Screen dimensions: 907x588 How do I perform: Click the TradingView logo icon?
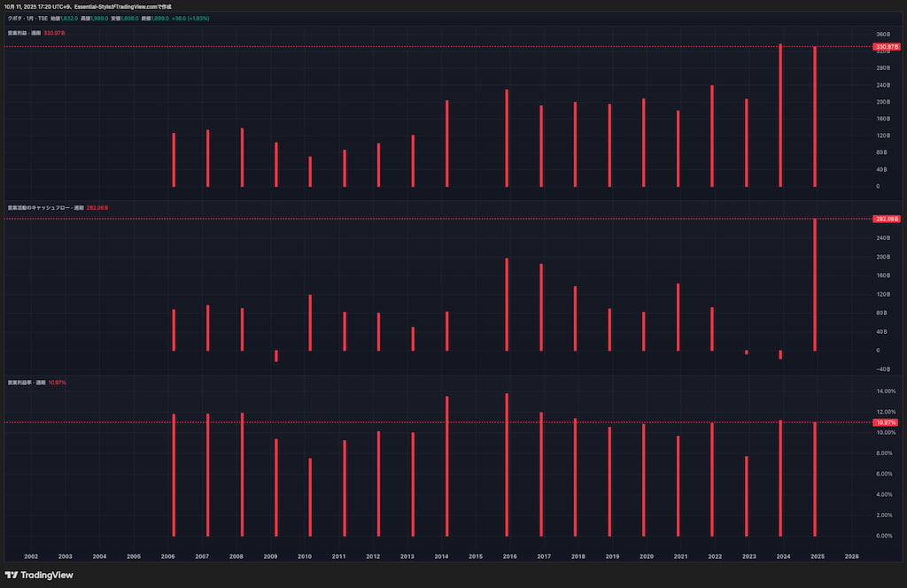click(x=12, y=575)
